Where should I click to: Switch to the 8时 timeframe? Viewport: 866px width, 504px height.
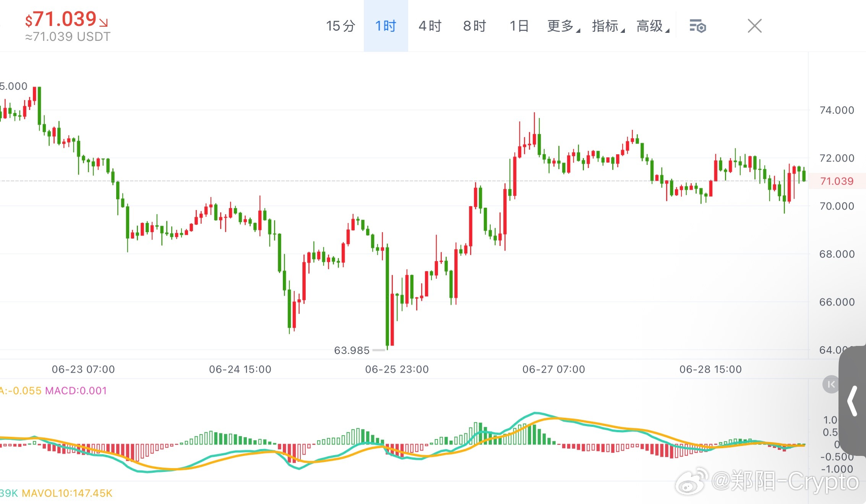(475, 26)
